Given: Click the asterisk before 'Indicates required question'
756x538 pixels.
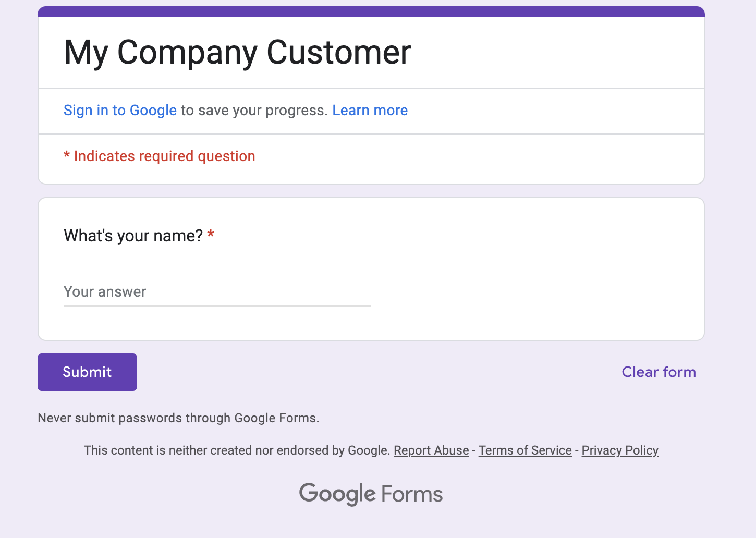Looking at the screenshot, I should 67,155.
